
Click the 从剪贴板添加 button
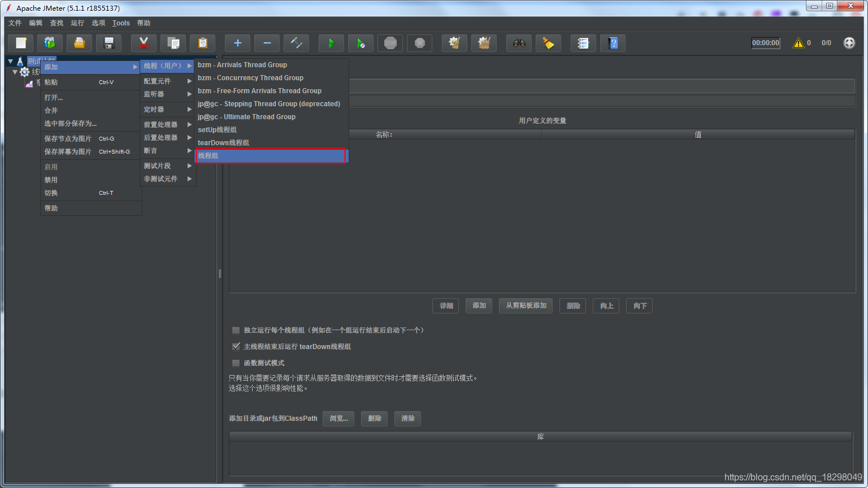click(x=526, y=306)
